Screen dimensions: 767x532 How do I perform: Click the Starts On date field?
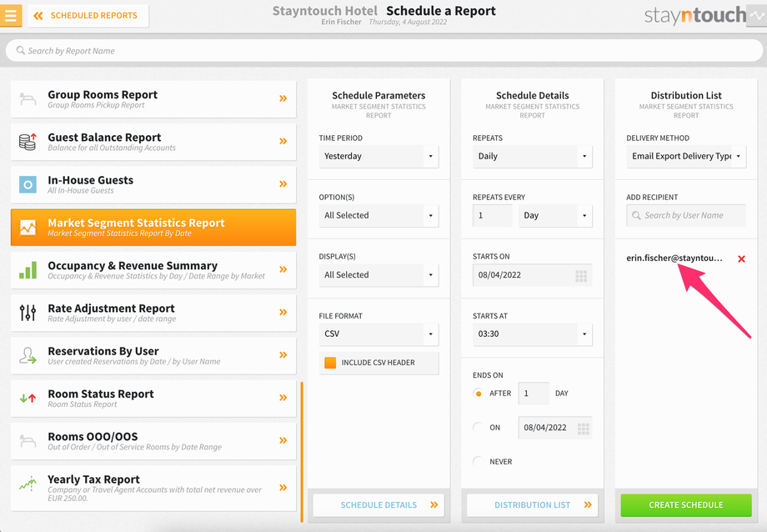point(532,274)
